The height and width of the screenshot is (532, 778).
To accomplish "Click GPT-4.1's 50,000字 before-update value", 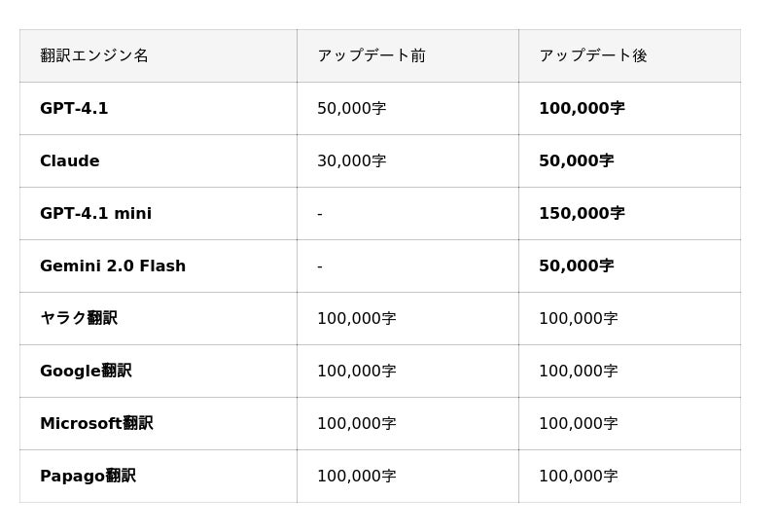I will click(x=351, y=109).
